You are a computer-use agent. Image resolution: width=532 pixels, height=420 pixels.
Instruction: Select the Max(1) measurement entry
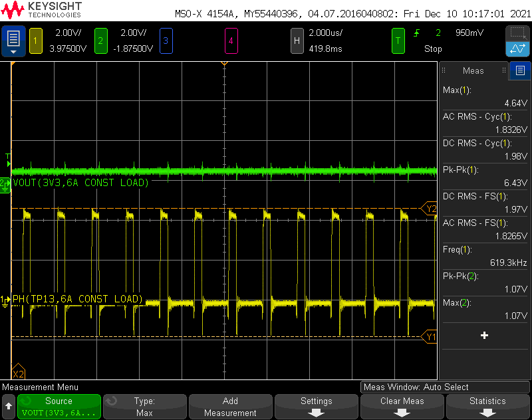tap(485, 96)
